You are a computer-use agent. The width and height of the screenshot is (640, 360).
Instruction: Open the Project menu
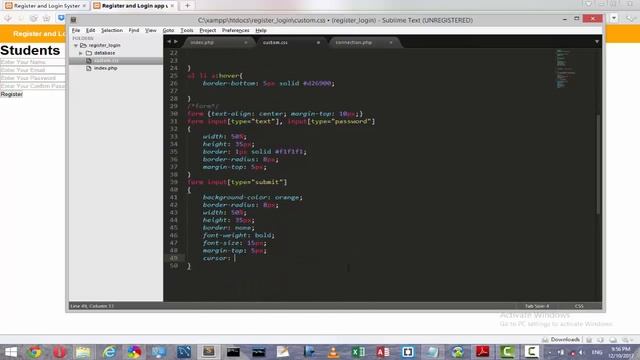coord(207,30)
